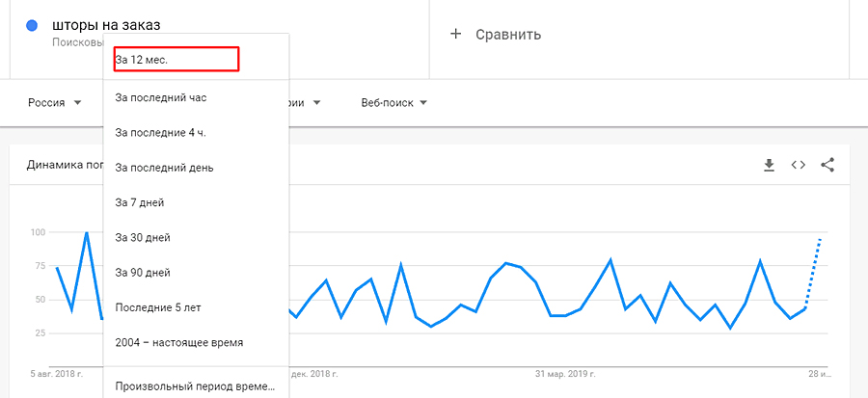Choose Последние 5 лет option
Screen dimensions: 868x398
click(x=158, y=306)
